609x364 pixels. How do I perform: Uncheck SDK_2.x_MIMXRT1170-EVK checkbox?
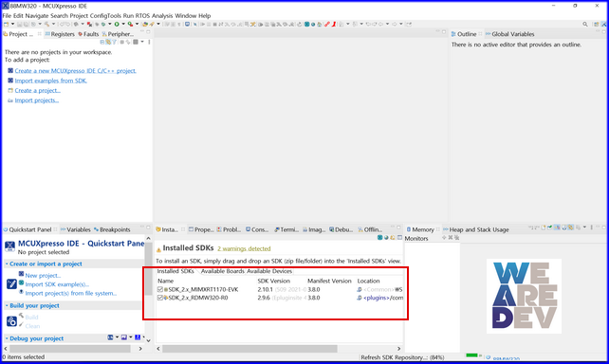coord(160,289)
